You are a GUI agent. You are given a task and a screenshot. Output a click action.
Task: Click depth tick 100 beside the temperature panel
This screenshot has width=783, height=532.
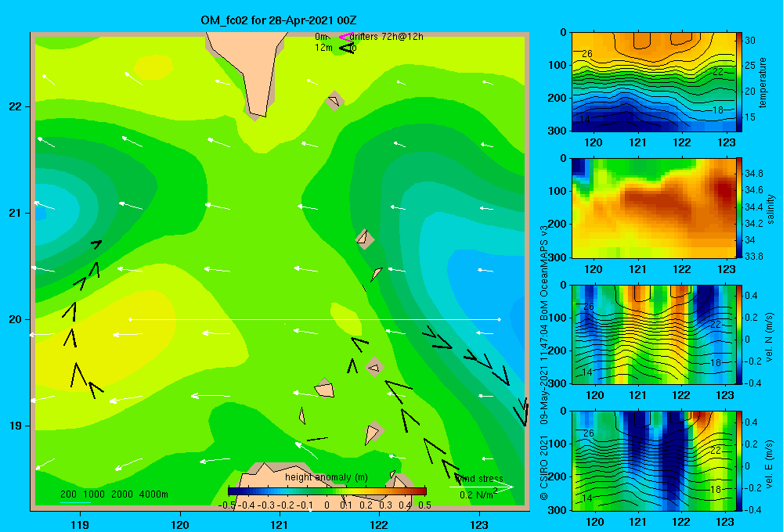click(x=556, y=65)
